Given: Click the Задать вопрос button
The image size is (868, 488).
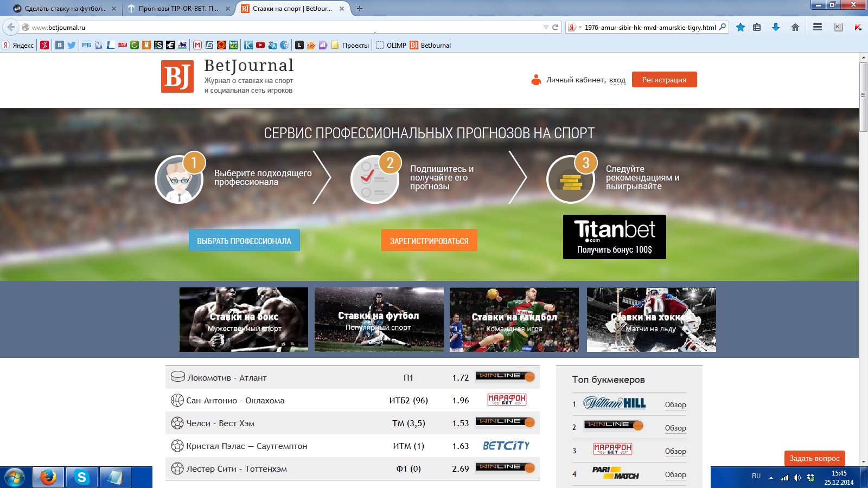Looking at the screenshot, I should (x=814, y=458).
